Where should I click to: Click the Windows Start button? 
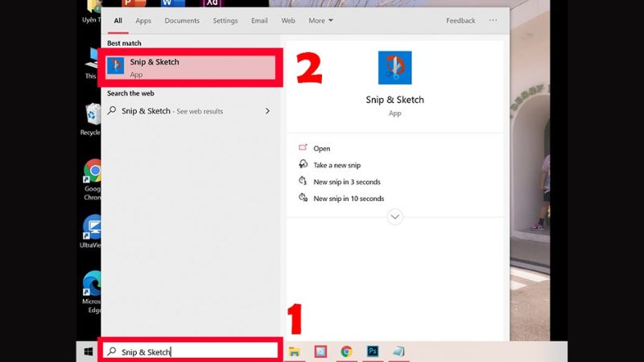click(x=89, y=352)
